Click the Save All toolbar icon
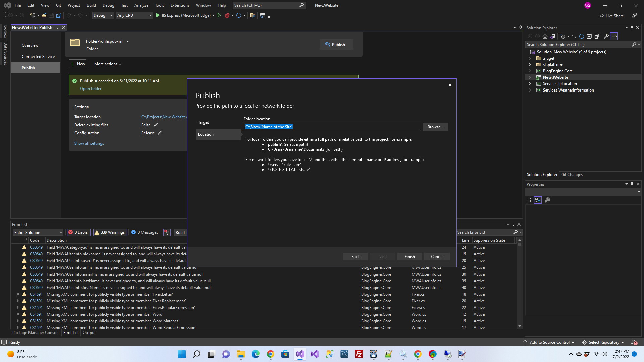The width and height of the screenshot is (644, 362). click(58, 15)
